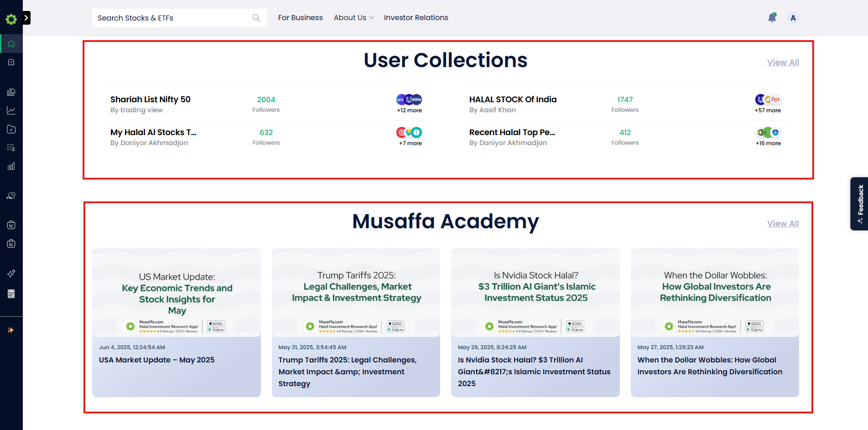This screenshot has width=868, height=430.
Task: Open the list with gear sidebar icon
Action: click(11, 147)
